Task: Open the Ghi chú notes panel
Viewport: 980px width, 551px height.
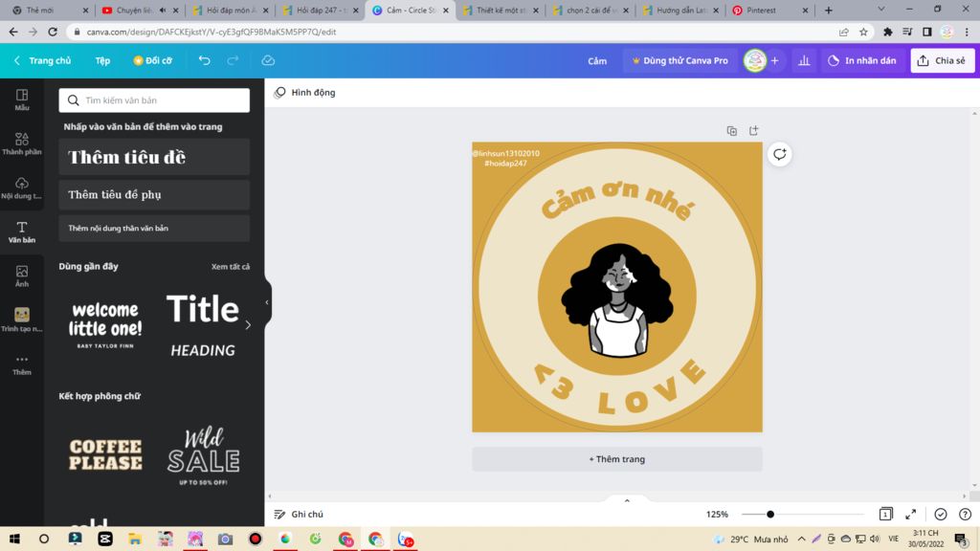Action: (299, 514)
